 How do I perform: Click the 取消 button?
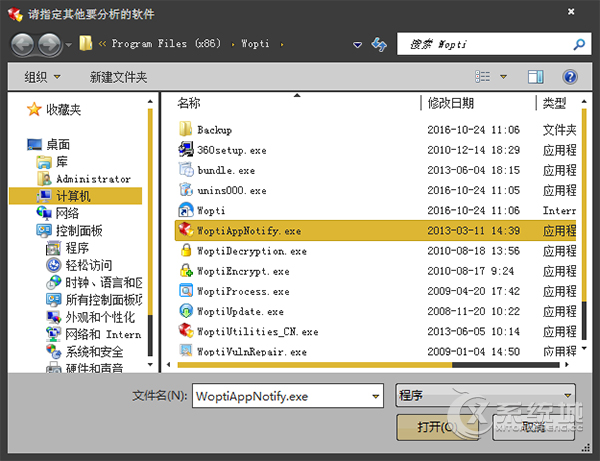pos(533,427)
